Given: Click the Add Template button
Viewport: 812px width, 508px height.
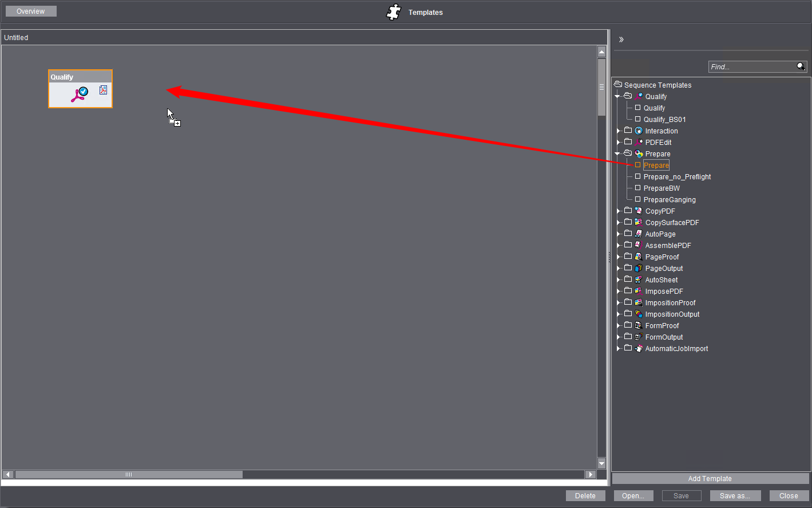Looking at the screenshot, I should click(710, 479).
